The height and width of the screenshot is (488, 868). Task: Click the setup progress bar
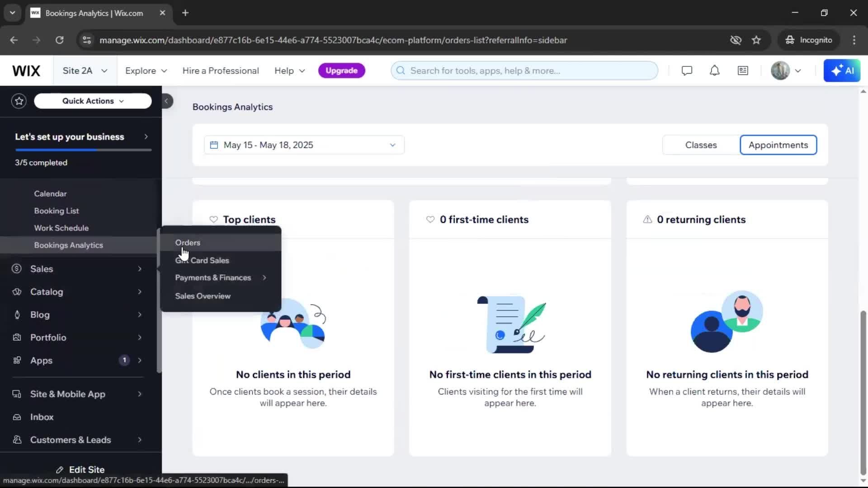83,150
